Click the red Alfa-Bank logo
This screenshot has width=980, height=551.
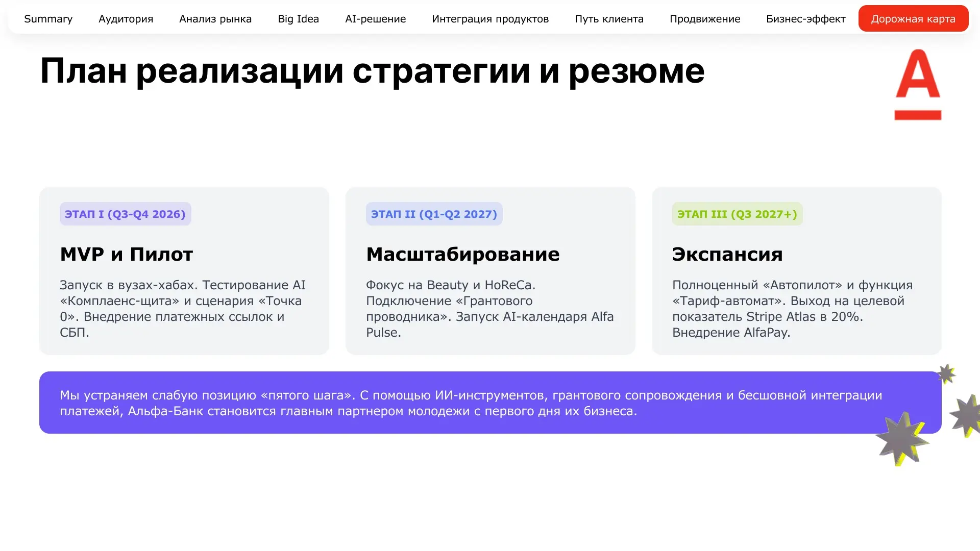(x=918, y=85)
